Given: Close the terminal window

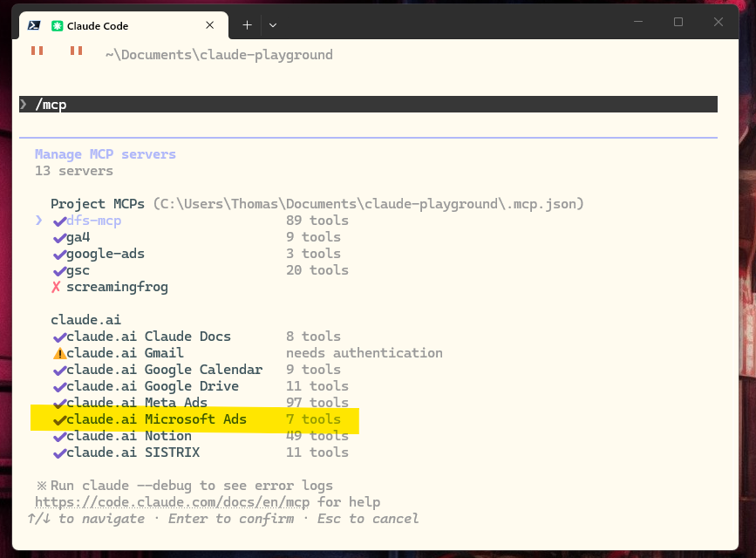Looking at the screenshot, I should [719, 22].
